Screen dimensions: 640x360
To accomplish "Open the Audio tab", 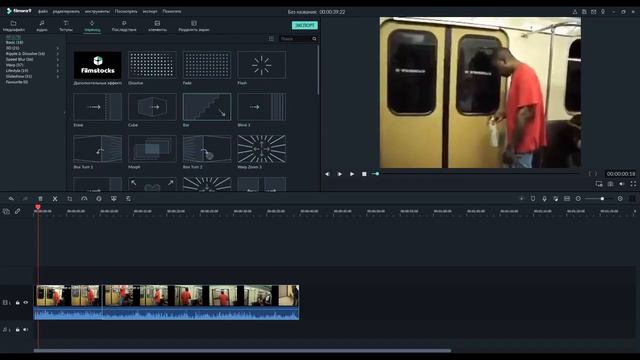I will pyautogui.click(x=42, y=26).
